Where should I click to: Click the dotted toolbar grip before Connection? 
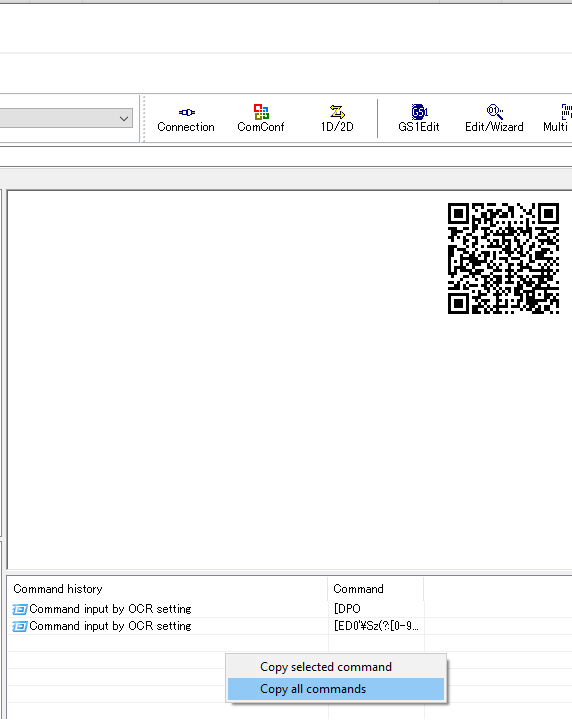tap(144, 119)
